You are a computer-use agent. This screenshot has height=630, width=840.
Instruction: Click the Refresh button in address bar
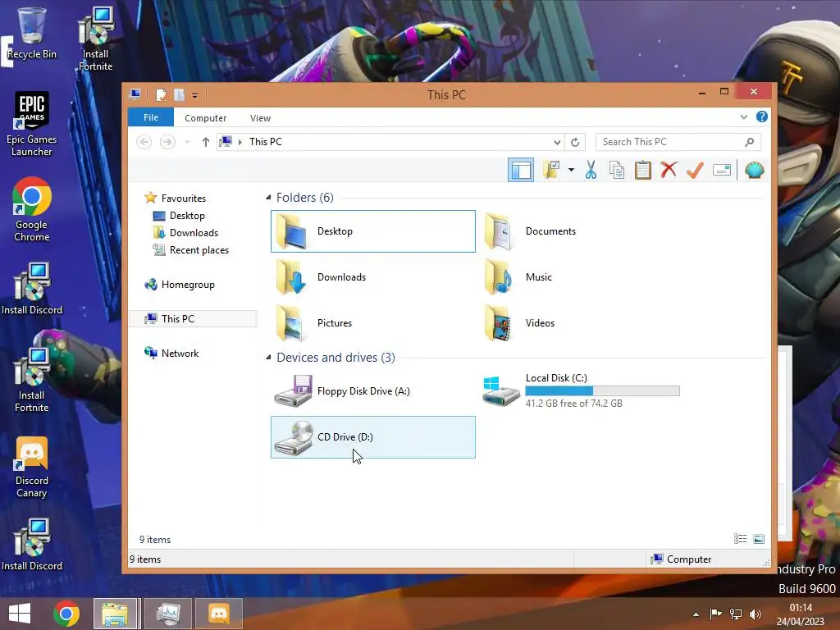point(575,142)
